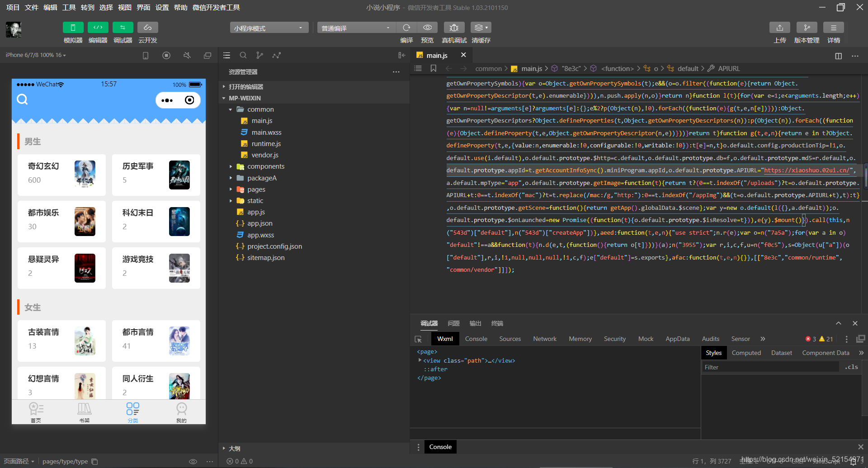Start 真机调试 remote debugging
868x468 pixels.
454,28
